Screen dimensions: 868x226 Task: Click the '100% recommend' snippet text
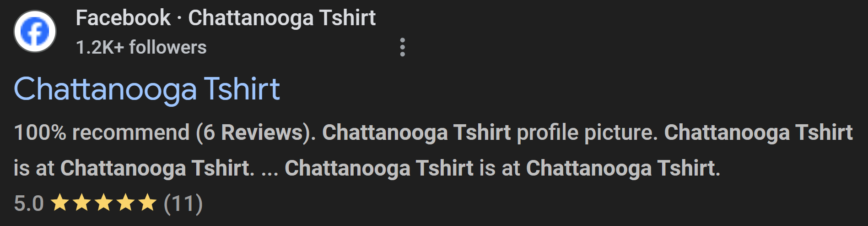[102, 132]
